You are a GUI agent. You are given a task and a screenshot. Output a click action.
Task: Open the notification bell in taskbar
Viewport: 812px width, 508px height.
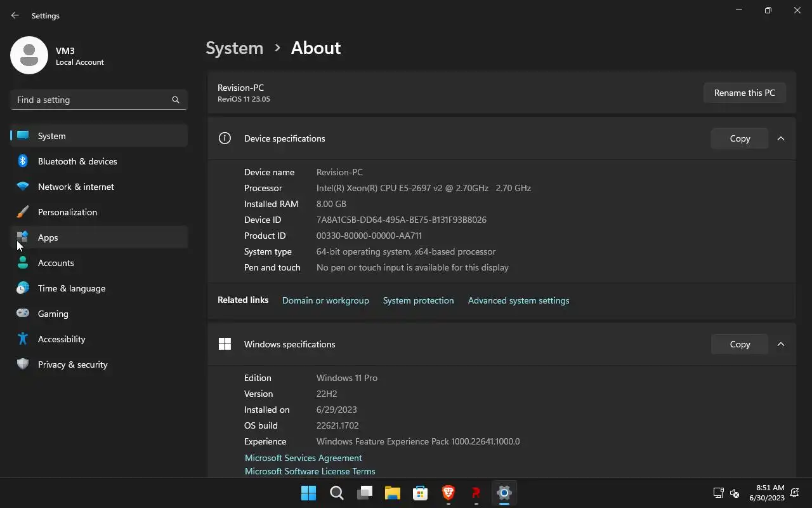pyautogui.click(x=795, y=493)
